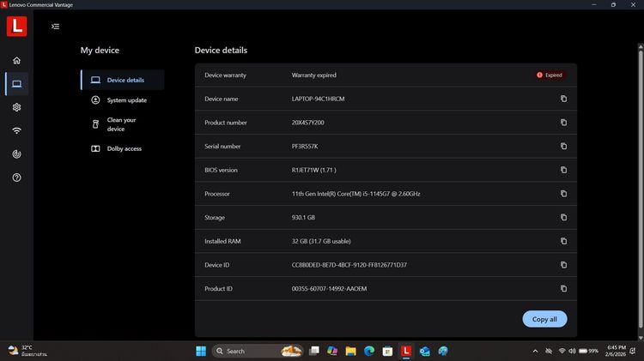This screenshot has width=644, height=361.
Task: Open the Home sidebar icon
Action: point(17,61)
